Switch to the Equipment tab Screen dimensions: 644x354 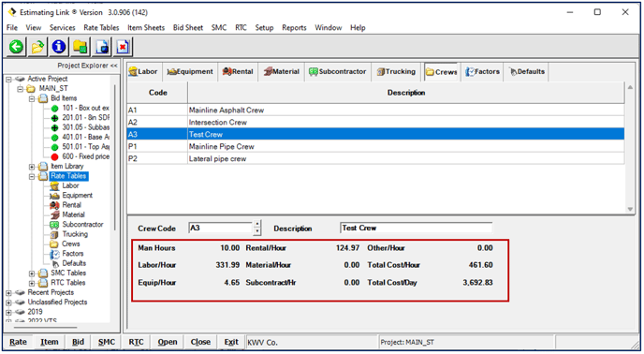[190, 71]
